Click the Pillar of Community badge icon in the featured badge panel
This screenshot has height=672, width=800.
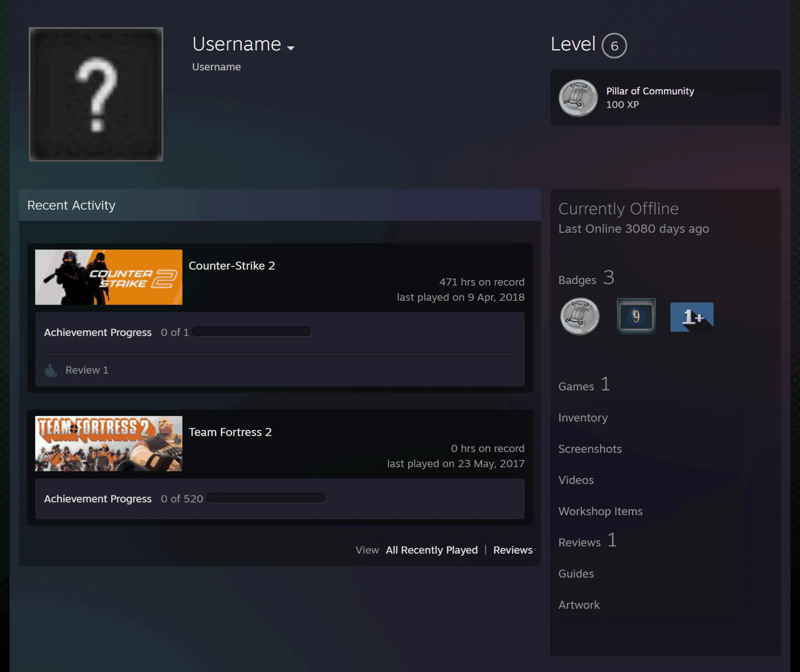pyautogui.click(x=578, y=98)
